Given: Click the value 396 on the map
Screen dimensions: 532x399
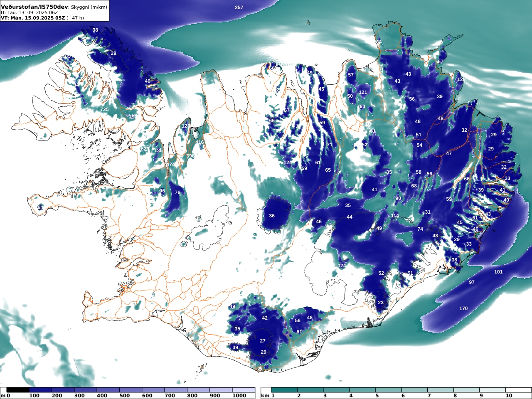Looking at the screenshot, I should [190, 156].
